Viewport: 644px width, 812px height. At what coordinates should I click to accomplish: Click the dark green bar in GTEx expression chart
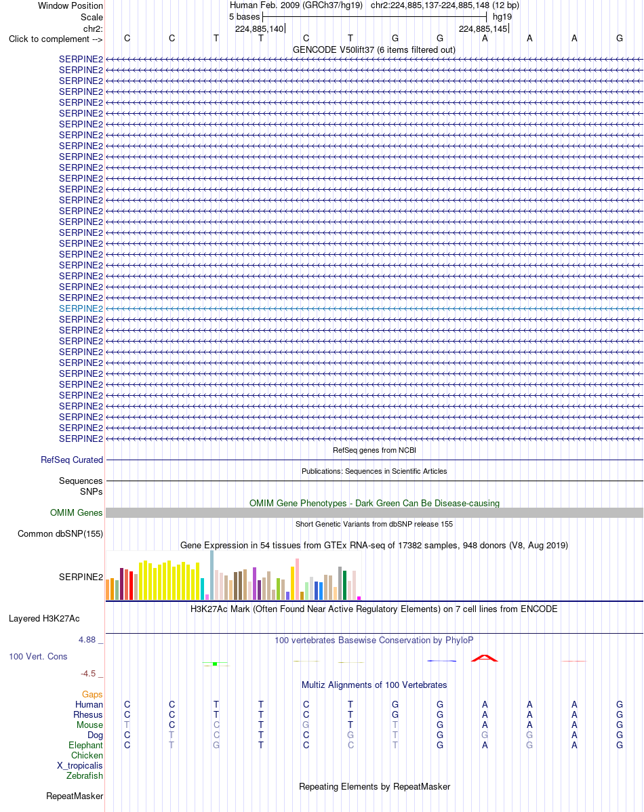click(x=344, y=586)
